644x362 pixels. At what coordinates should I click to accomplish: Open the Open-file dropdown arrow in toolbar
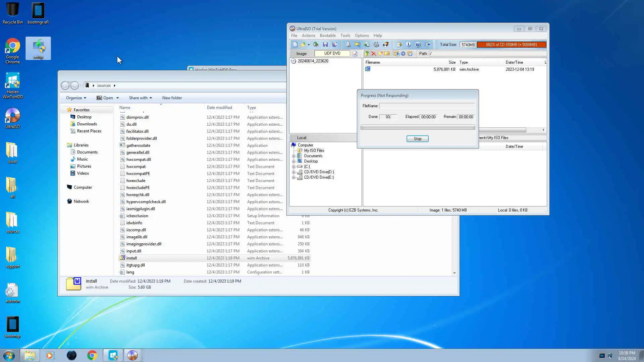tap(309, 45)
